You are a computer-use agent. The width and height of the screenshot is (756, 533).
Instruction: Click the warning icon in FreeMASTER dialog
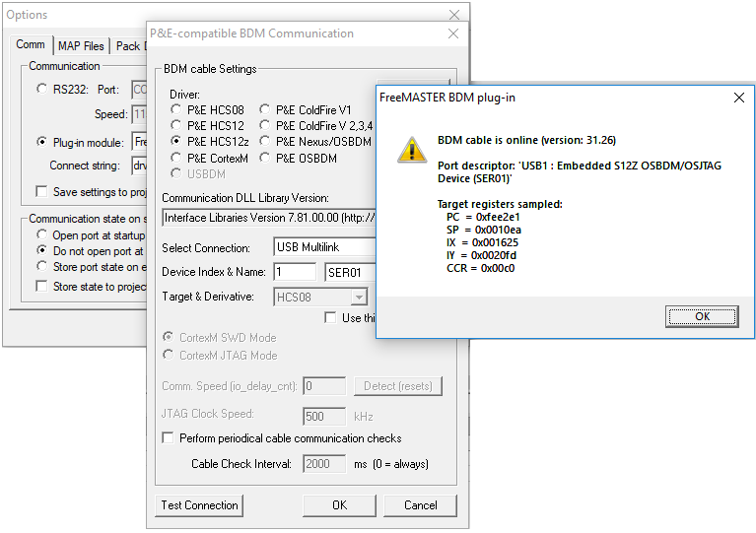[411, 150]
